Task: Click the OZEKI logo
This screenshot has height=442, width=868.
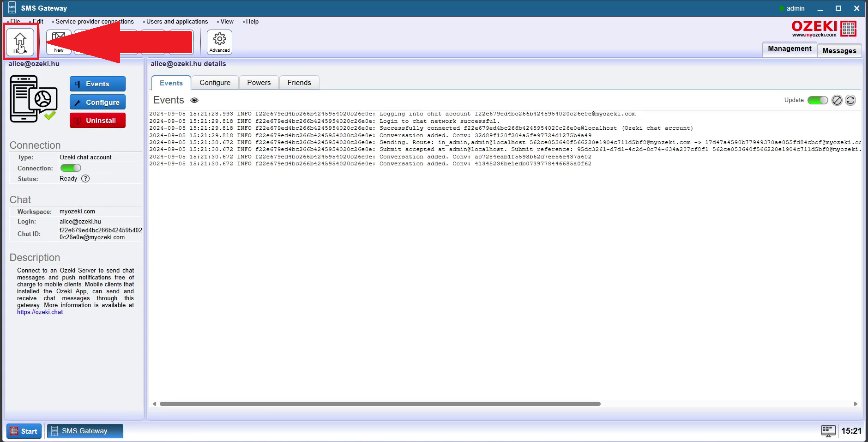Action: pos(824,29)
